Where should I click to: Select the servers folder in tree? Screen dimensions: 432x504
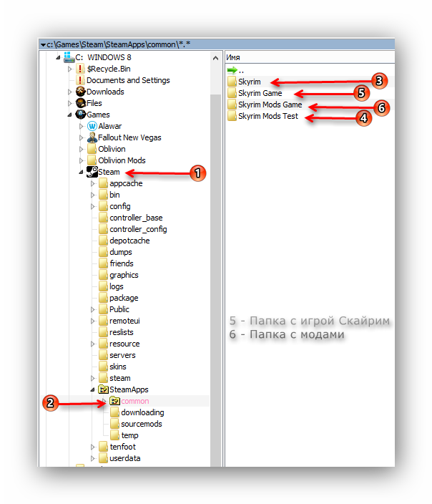tap(122, 355)
